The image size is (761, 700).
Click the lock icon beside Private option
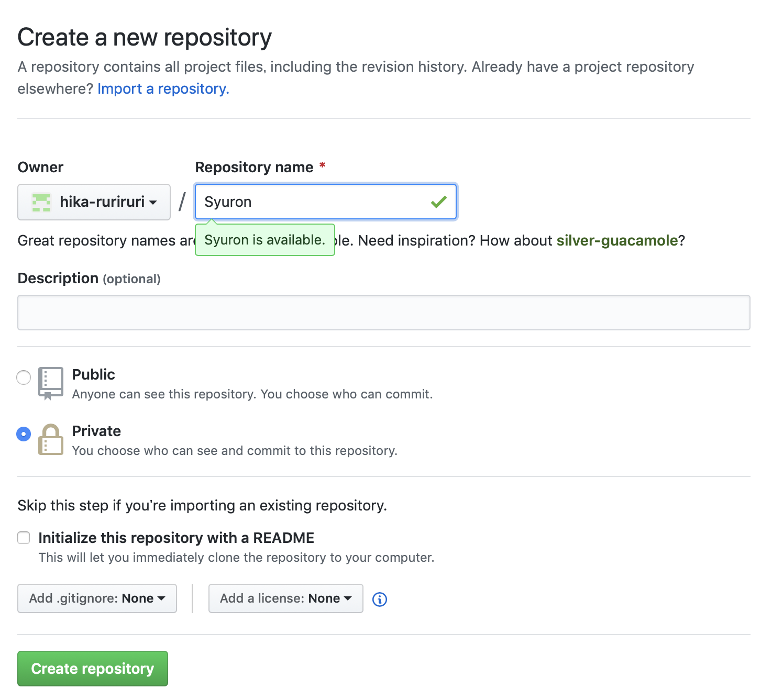(51, 440)
